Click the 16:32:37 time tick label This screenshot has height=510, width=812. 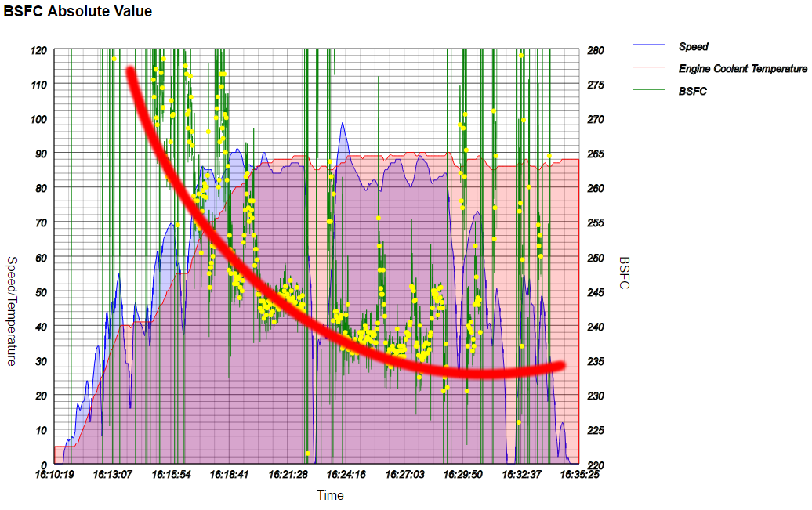tap(521, 474)
